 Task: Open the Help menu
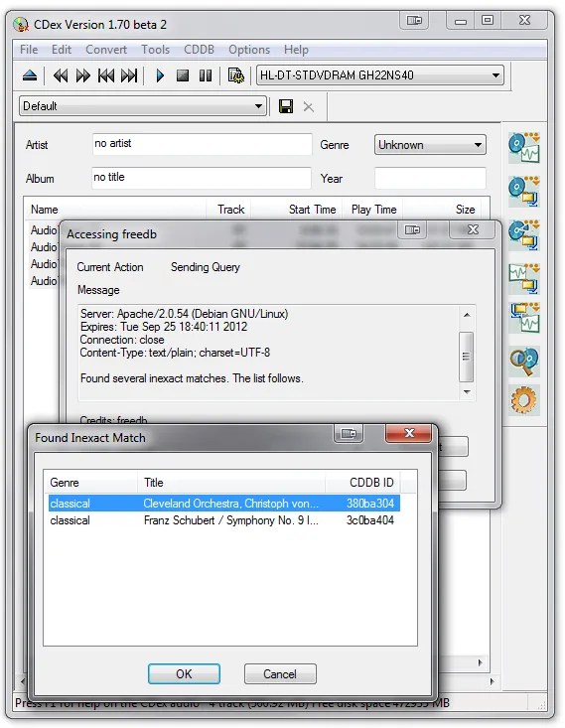click(x=296, y=50)
